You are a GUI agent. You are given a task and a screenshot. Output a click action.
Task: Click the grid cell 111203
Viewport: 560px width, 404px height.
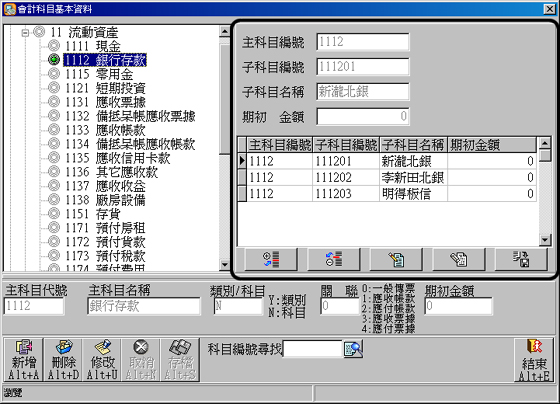click(346, 194)
